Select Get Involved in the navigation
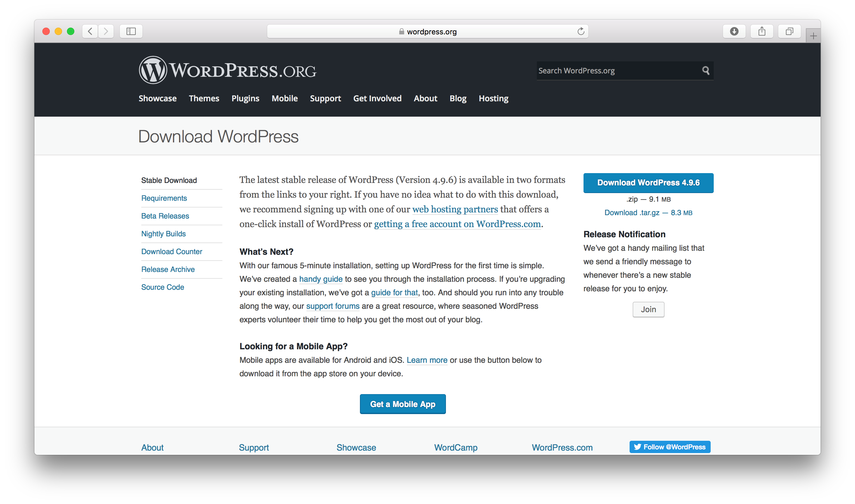Image resolution: width=855 pixels, height=504 pixels. (x=377, y=99)
